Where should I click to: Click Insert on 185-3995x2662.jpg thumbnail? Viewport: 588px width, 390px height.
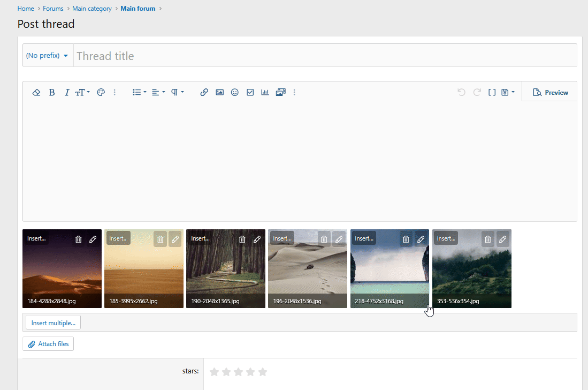coord(118,238)
